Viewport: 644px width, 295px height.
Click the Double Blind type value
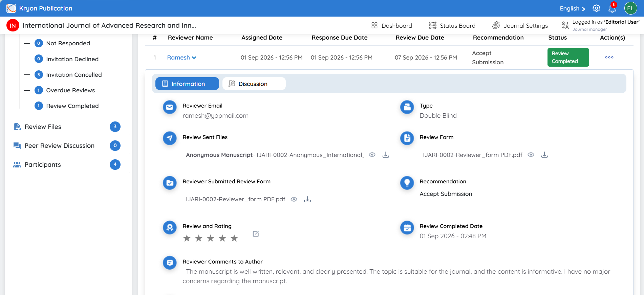438,116
